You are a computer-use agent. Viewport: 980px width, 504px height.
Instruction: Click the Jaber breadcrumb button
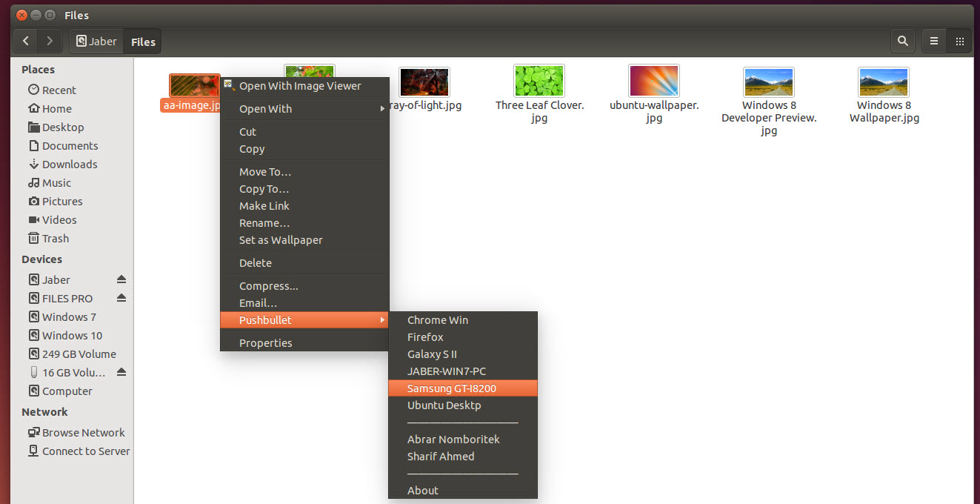pos(96,42)
